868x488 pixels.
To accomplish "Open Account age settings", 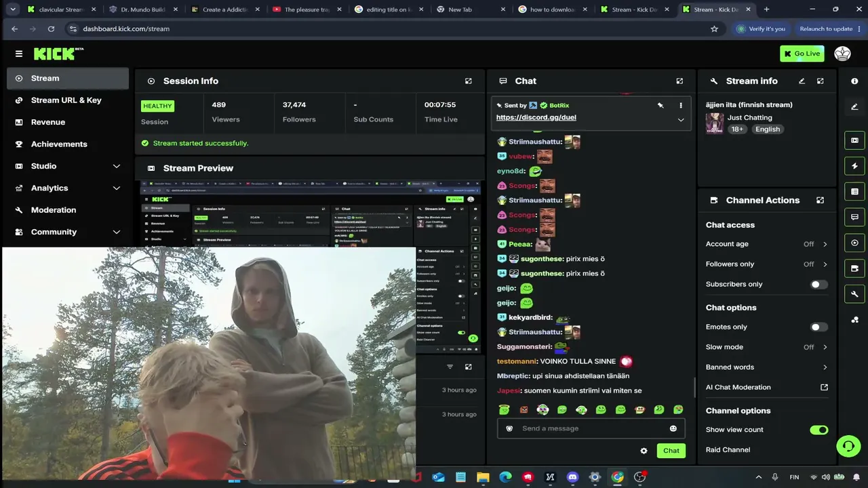I will pyautogui.click(x=767, y=244).
